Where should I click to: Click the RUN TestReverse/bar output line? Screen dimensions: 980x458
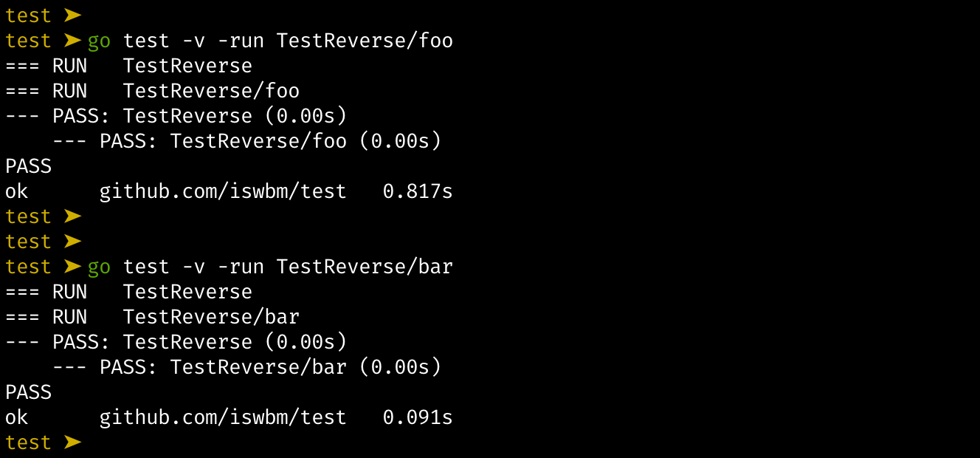coord(152,317)
